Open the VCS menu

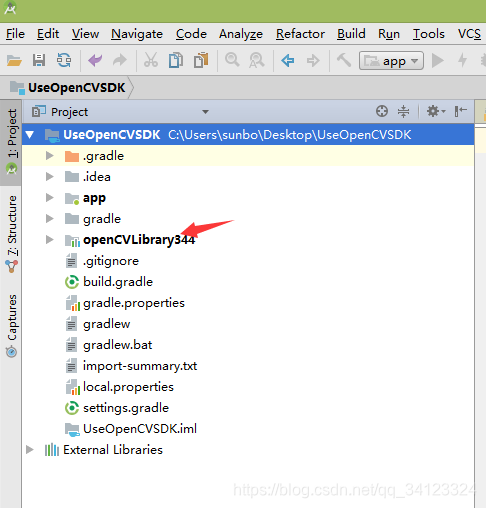pos(469,34)
